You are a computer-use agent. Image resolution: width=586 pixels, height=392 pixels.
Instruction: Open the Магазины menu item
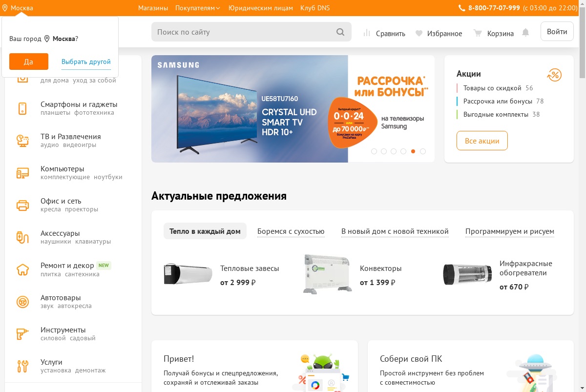tap(153, 8)
